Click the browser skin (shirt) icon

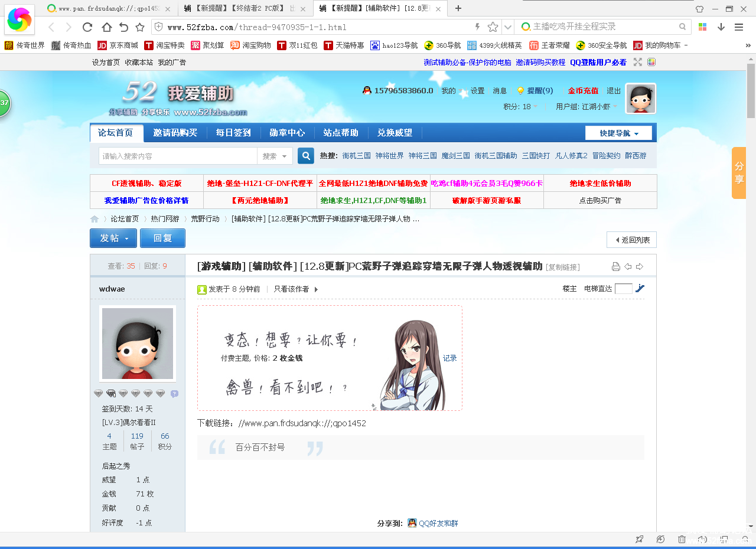(699, 9)
